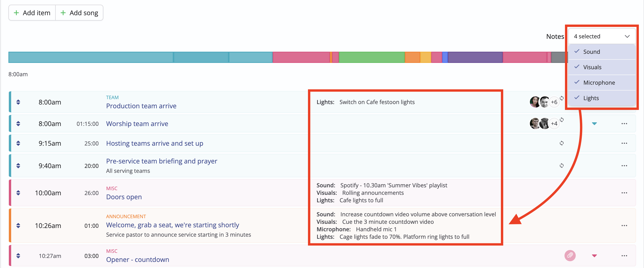Image resolution: width=644 pixels, height=268 pixels.
Task: Click the yellow segment in the timeline bar
Action: click(x=426, y=57)
